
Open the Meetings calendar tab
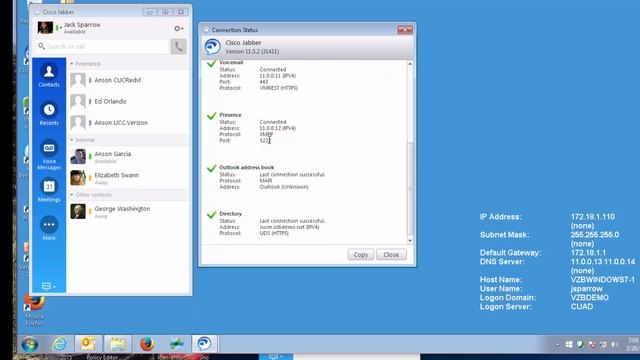pos(49,191)
